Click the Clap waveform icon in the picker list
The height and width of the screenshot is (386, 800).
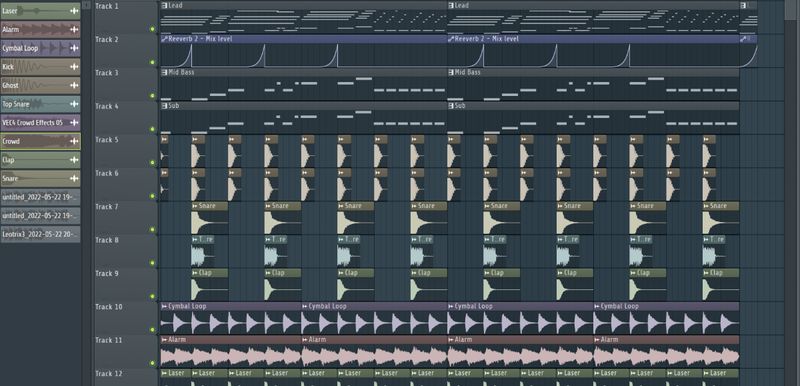pos(74,160)
